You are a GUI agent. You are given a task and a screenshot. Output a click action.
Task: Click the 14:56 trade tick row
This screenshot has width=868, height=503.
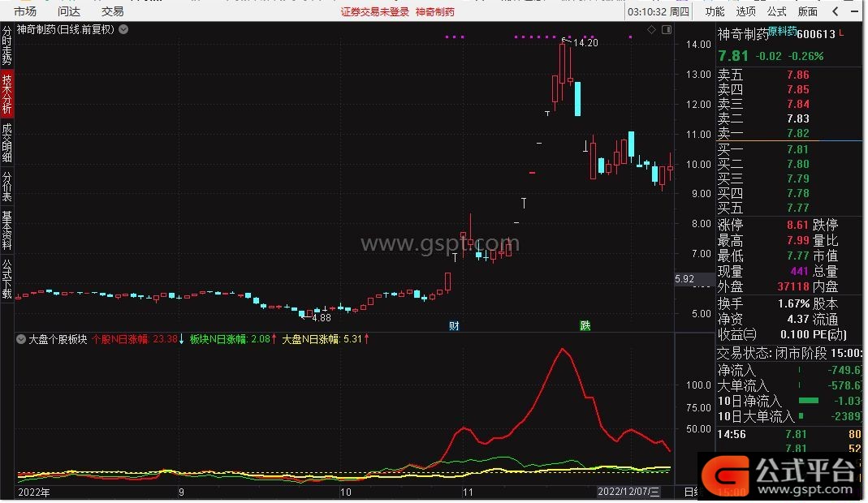(x=789, y=435)
